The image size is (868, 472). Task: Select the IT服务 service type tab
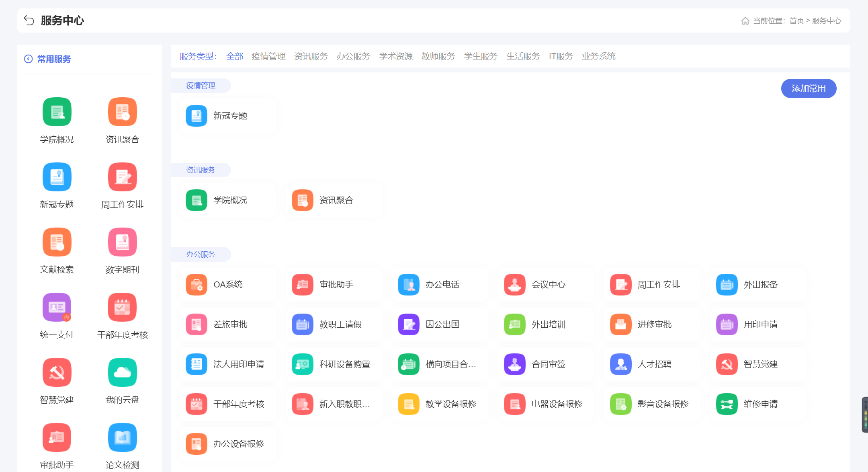click(561, 56)
